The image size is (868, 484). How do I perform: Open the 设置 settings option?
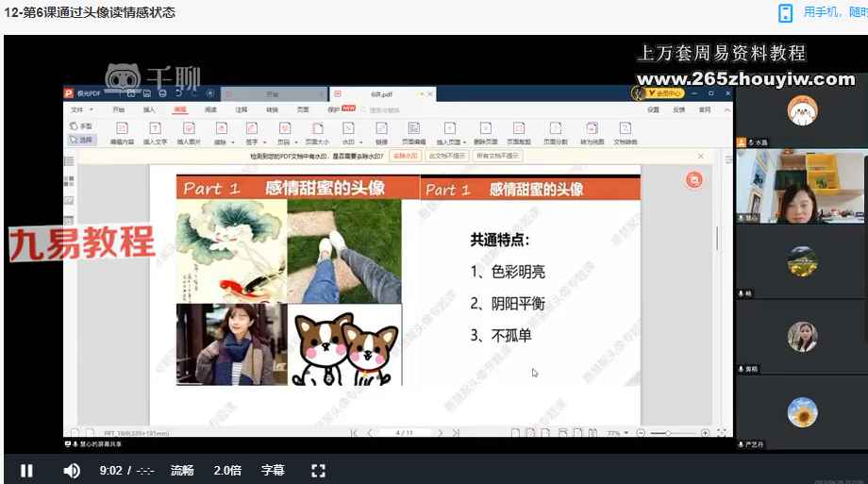(653, 109)
